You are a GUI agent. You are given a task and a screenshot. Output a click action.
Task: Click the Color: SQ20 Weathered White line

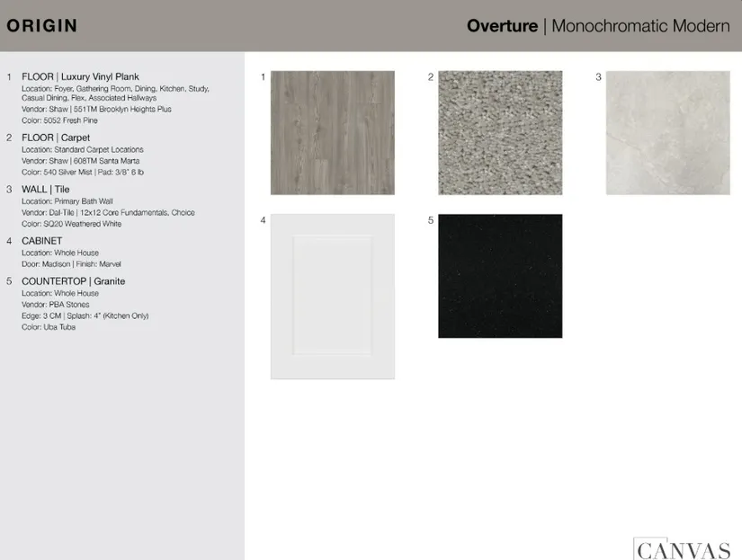pos(71,224)
